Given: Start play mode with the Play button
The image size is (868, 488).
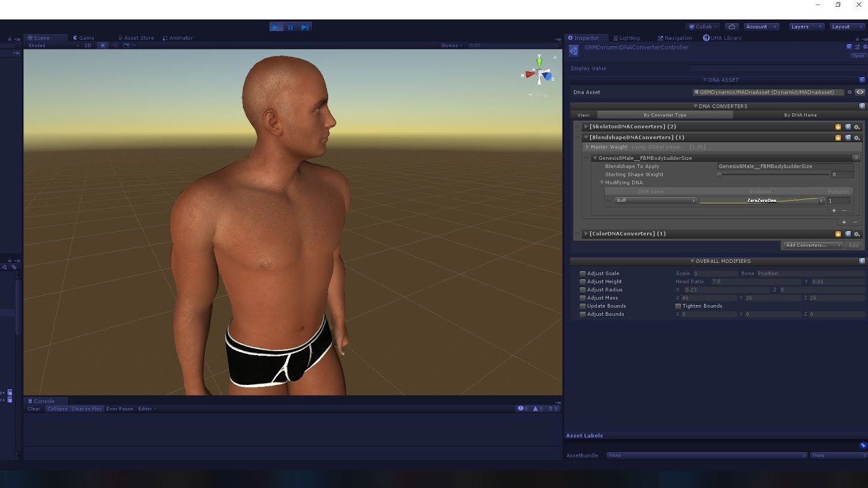Looking at the screenshot, I should coord(276,27).
